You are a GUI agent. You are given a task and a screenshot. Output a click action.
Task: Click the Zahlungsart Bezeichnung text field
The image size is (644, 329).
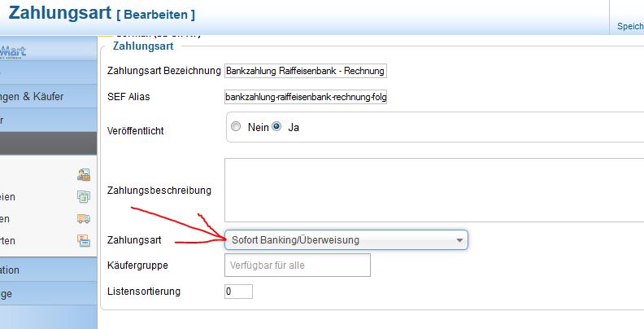click(x=306, y=71)
